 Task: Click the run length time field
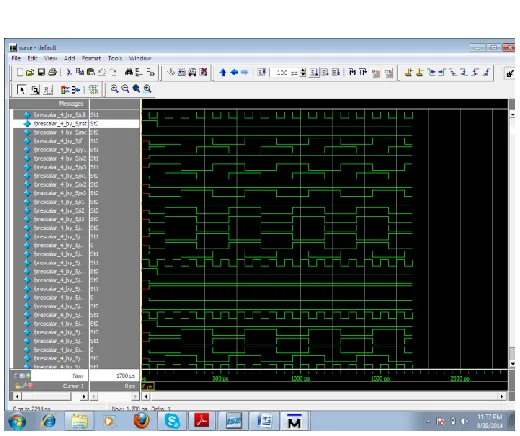click(x=285, y=72)
